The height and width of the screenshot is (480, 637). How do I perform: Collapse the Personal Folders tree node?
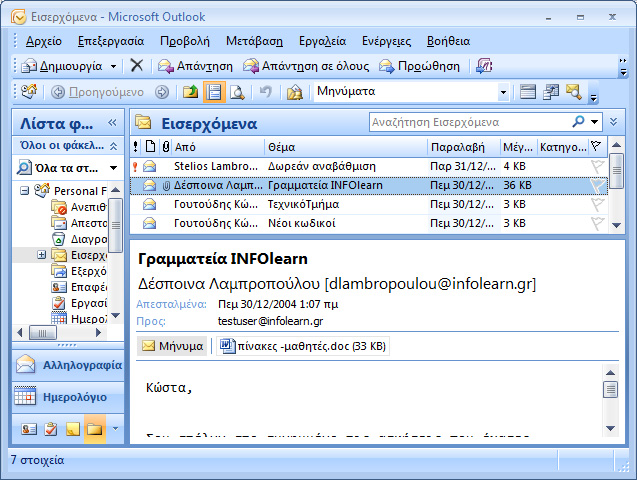point(25,190)
